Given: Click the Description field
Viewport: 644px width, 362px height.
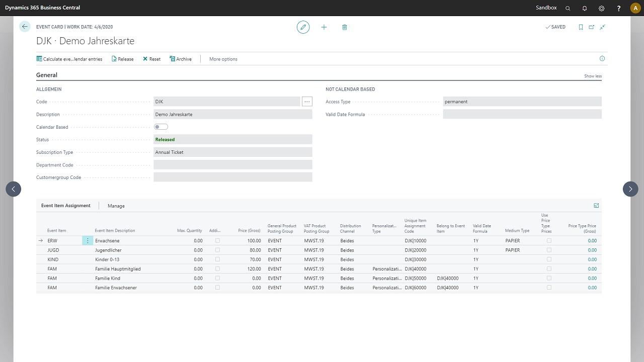Looking at the screenshot, I should (x=233, y=114).
